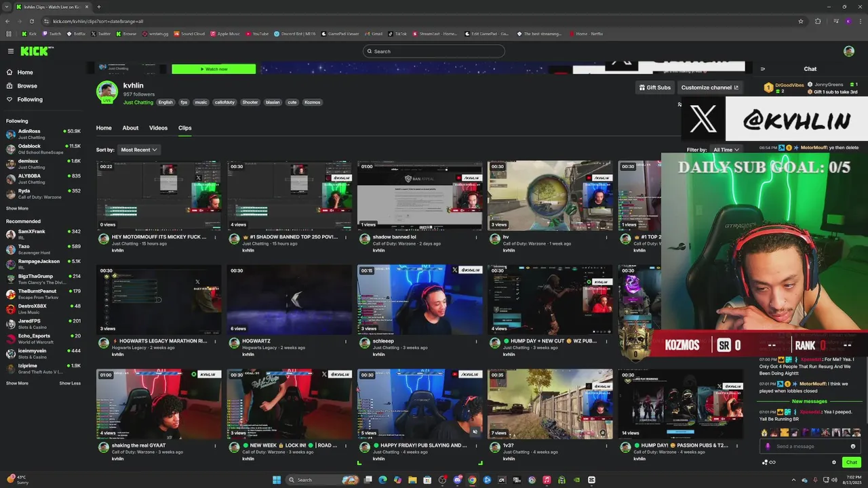868x488 pixels.
Task: Open AdinRoss channel in Following list
Action: pyautogui.click(x=43, y=134)
